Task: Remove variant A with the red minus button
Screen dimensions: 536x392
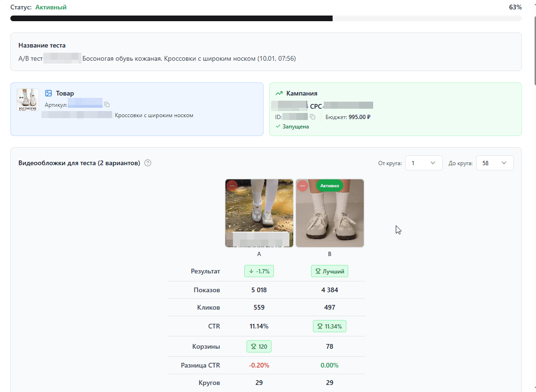Action: (x=232, y=186)
